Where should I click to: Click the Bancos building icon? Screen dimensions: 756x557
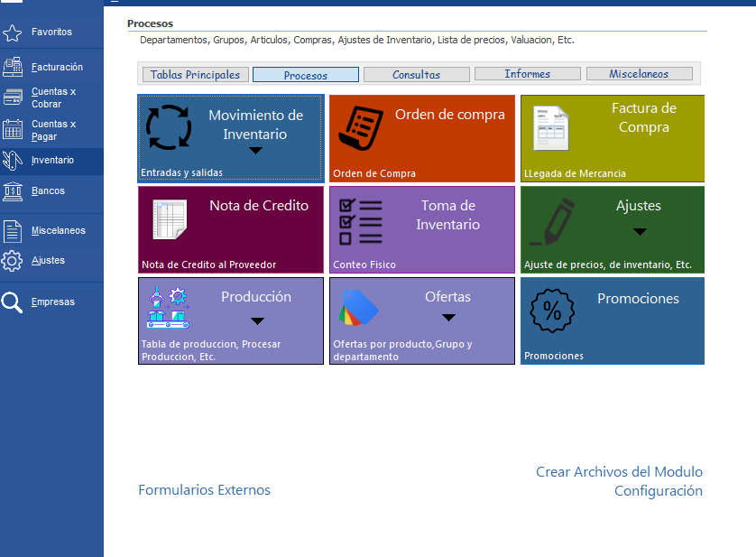pyautogui.click(x=13, y=191)
